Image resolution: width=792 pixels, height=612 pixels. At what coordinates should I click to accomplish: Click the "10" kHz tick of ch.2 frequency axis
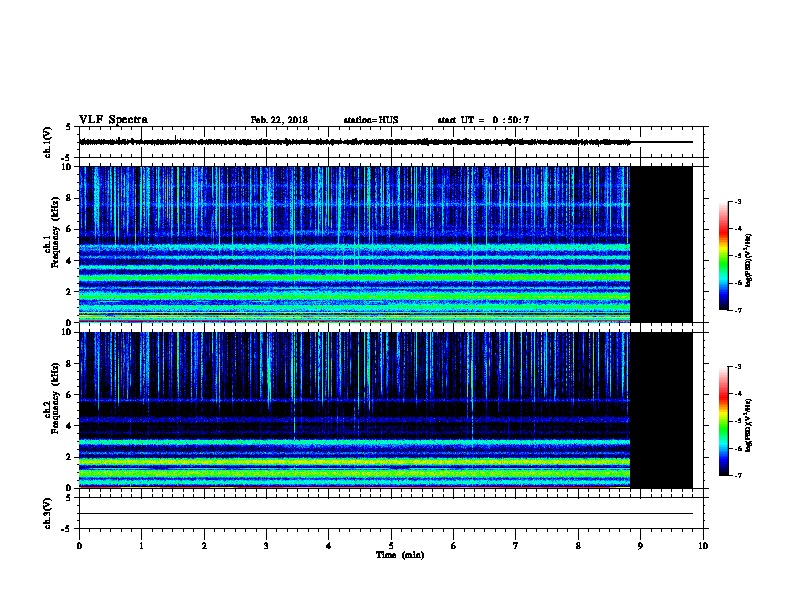[67, 332]
